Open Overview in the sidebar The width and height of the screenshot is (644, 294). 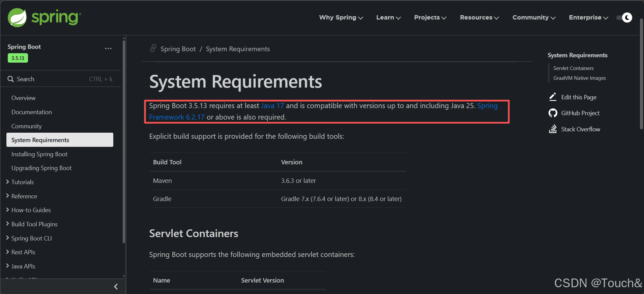23,98
